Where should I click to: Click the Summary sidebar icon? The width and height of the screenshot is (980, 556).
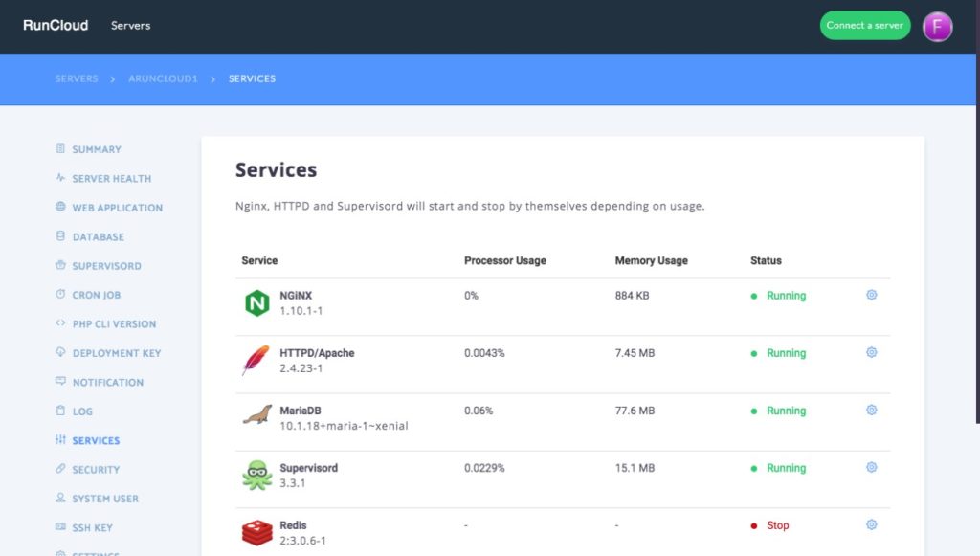(60, 148)
